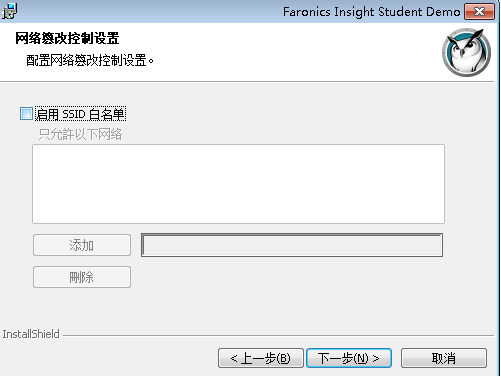This screenshot has width=501, height=376.
Task: Click the Faronics owl logo
Action: pos(466,52)
